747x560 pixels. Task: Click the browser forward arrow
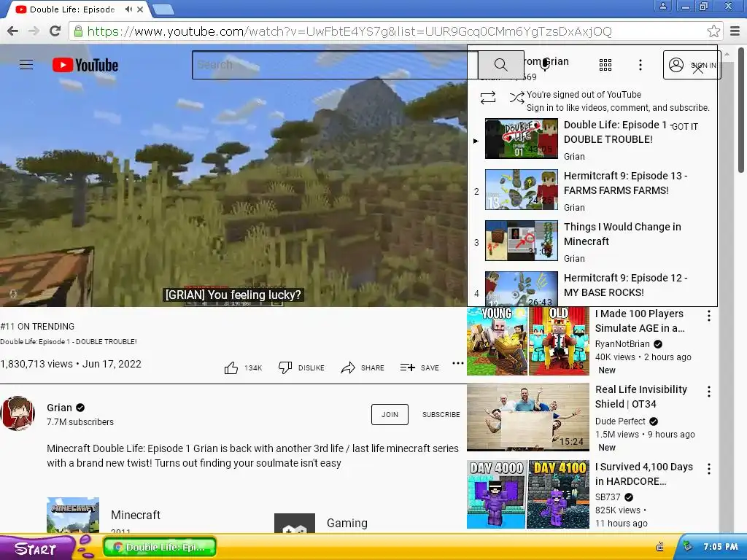34,31
